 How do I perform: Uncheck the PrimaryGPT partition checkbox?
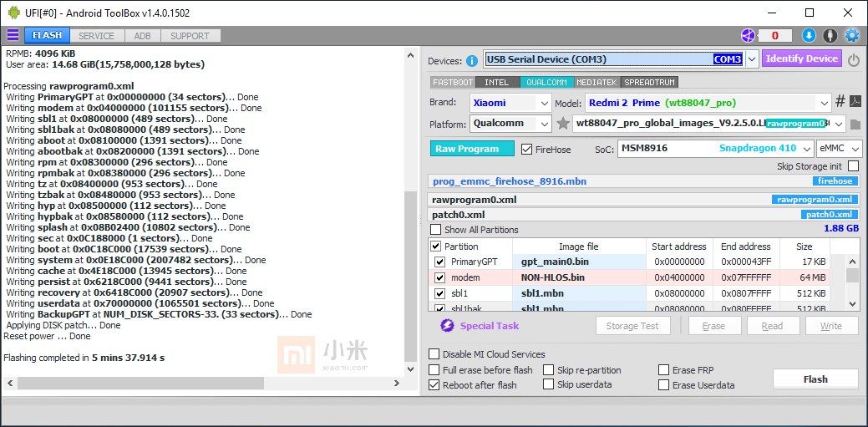coord(439,262)
